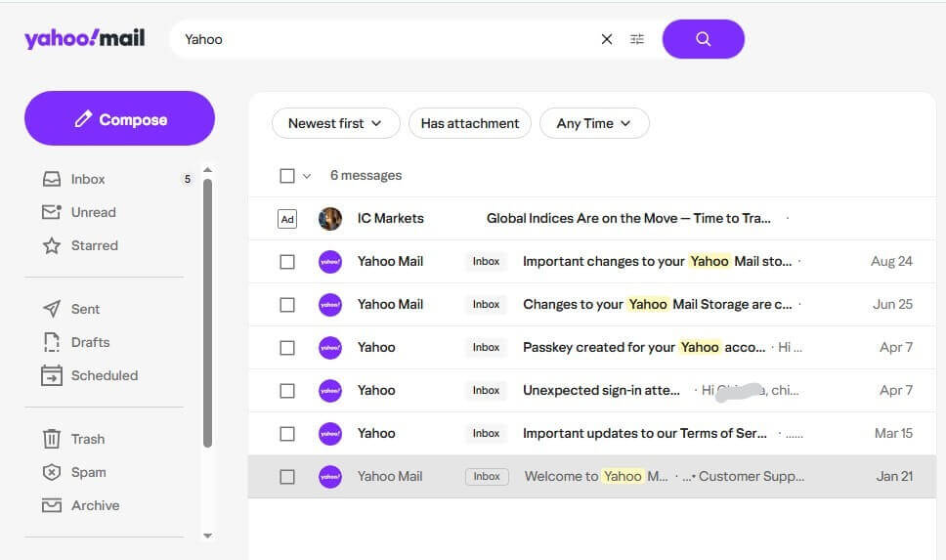The width and height of the screenshot is (946, 560).
Task: Open the Scheduled messages folder
Action: tap(104, 375)
